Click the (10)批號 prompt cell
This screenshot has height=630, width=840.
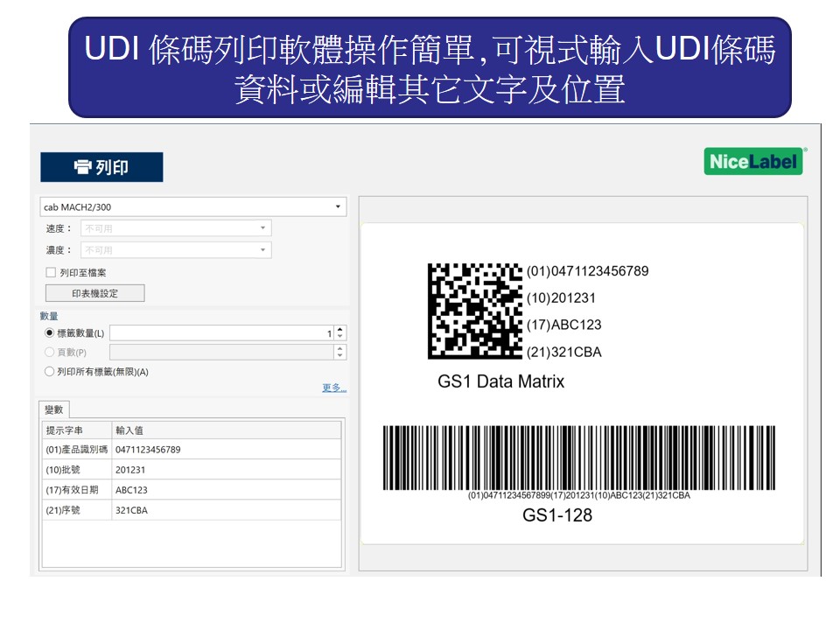(x=77, y=470)
